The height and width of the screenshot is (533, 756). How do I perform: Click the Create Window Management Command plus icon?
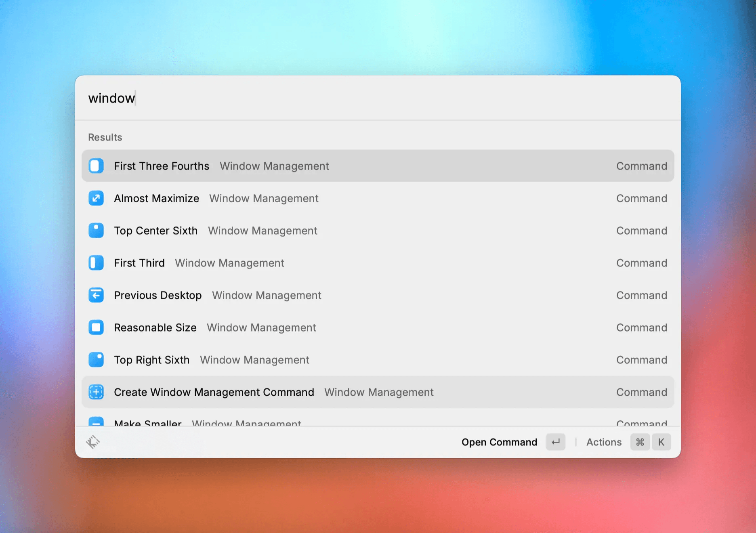pos(96,392)
